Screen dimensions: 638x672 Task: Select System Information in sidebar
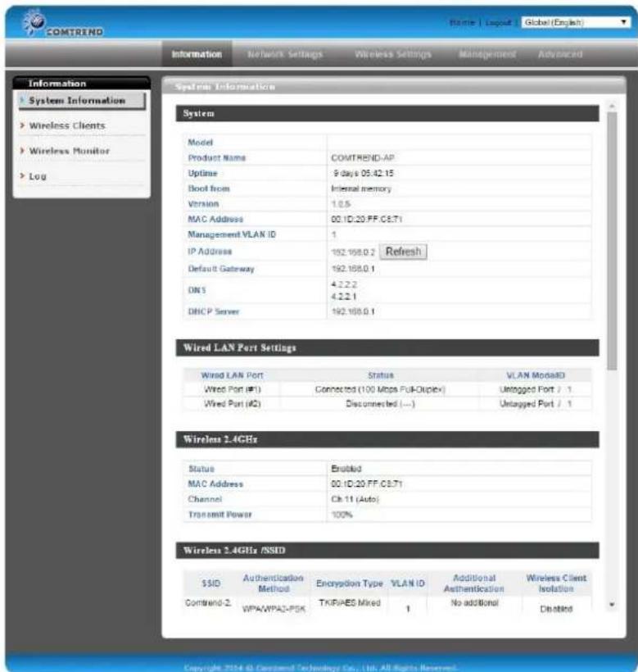[82, 101]
